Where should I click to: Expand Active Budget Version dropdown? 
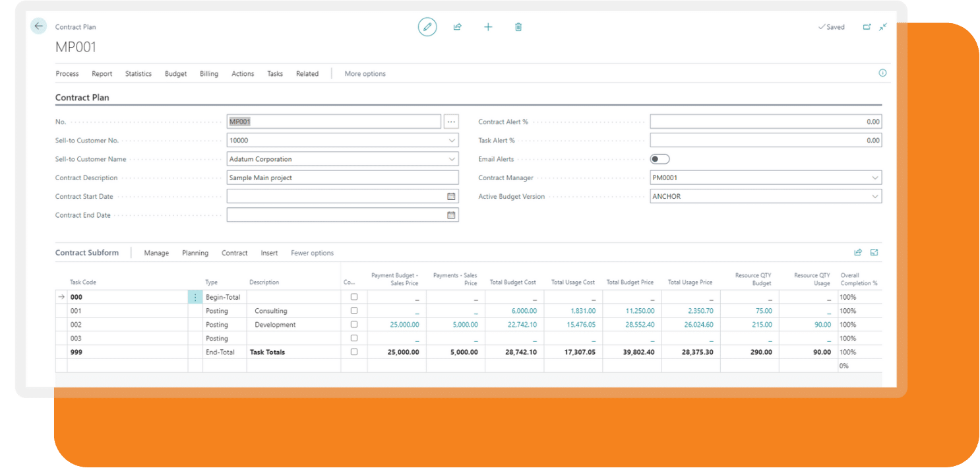click(x=875, y=196)
